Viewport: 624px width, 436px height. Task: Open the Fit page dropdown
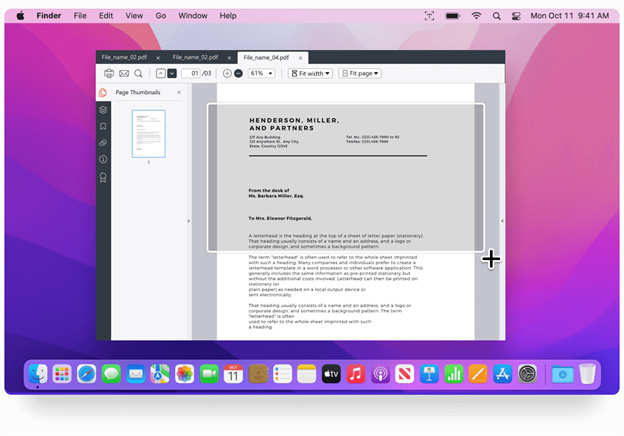click(x=360, y=74)
